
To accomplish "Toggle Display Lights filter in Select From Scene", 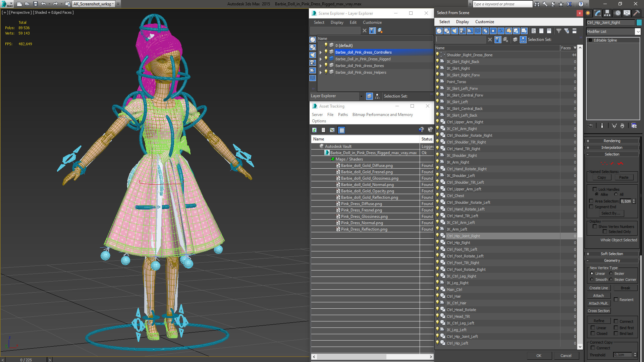I will pyautogui.click(x=454, y=31).
